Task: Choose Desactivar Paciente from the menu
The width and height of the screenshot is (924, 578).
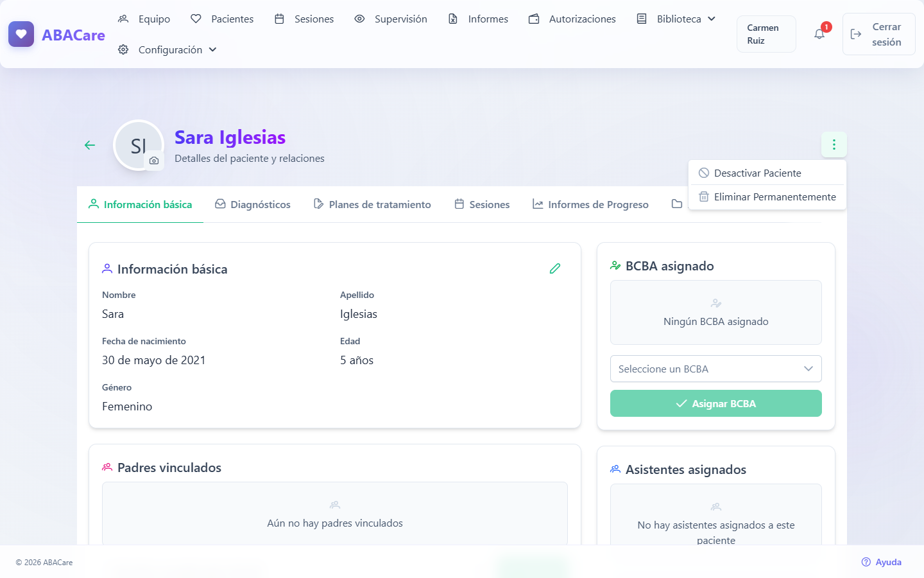Action: (767, 173)
